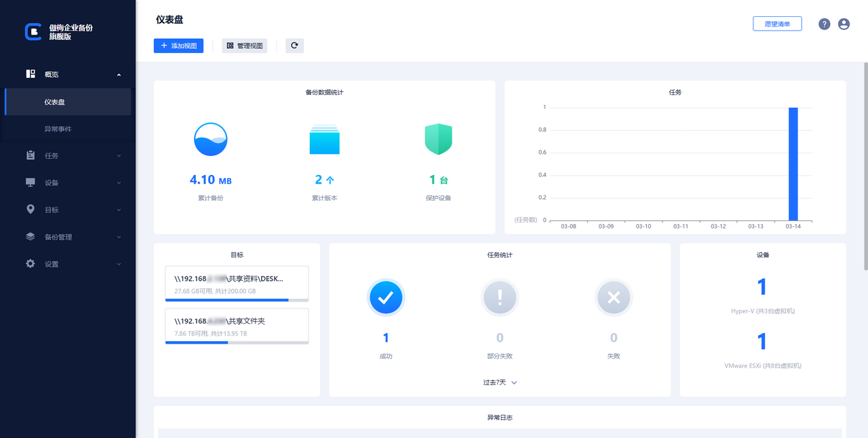Open the 过去7天 time range dropdown
The width and height of the screenshot is (868, 438).
pyautogui.click(x=500, y=382)
